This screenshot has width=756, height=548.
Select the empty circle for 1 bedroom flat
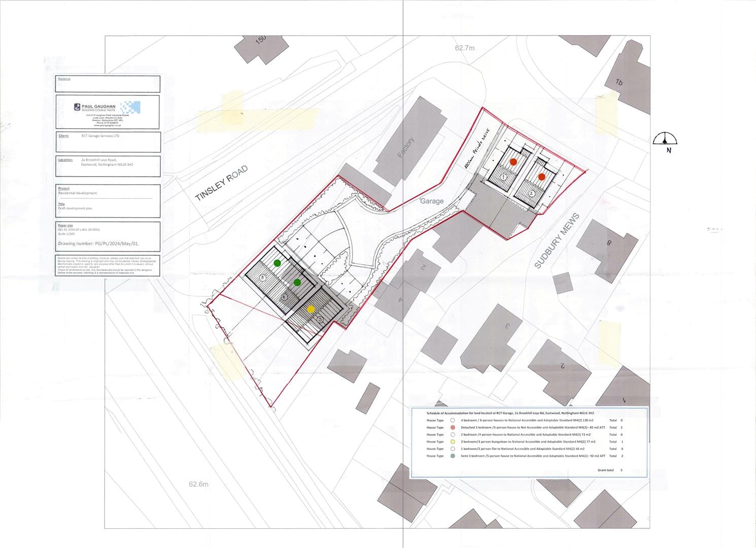453,449
